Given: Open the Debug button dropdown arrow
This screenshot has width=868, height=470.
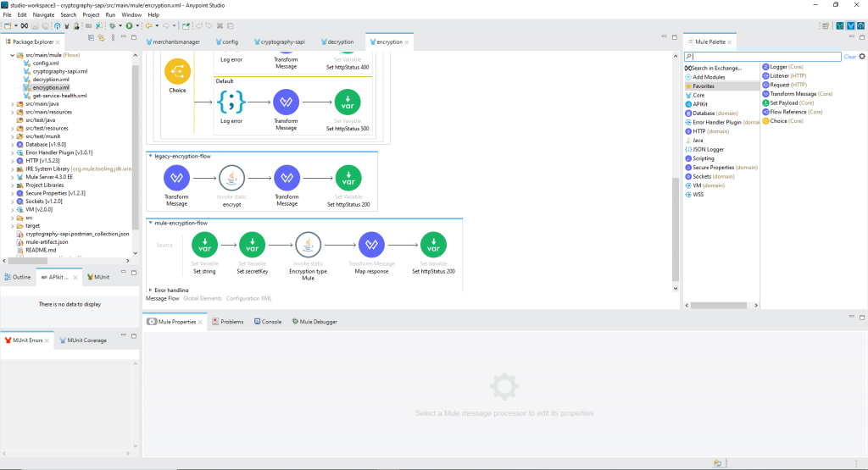Looking at the screenshot, I should [120, 26].
